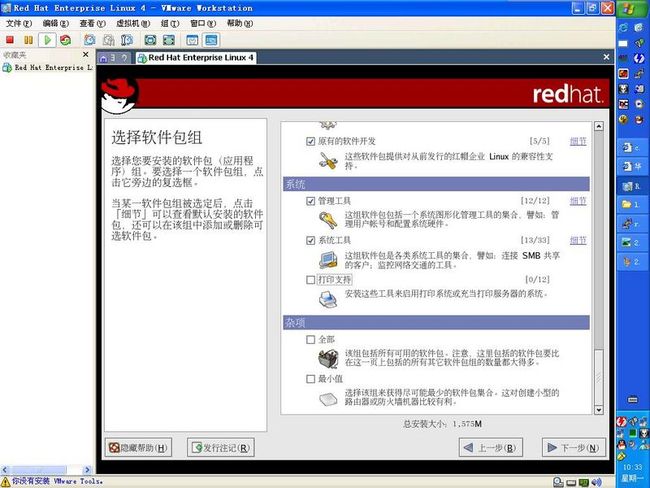The image size is (650, 488).
Task: Close the 收藏夹 favorites sidebar panel
Action: click(85, 54)
